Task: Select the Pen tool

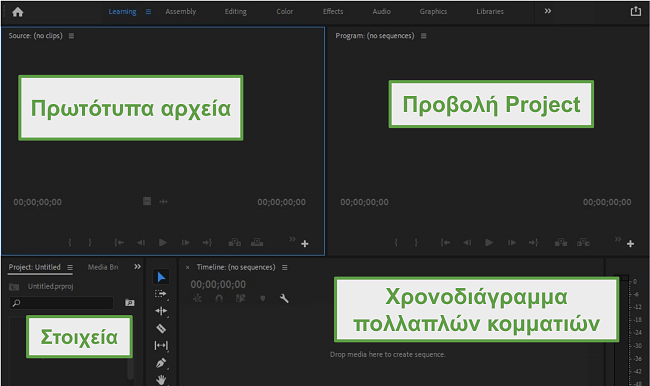Action: pyautogui.click(x=161, y=363)
